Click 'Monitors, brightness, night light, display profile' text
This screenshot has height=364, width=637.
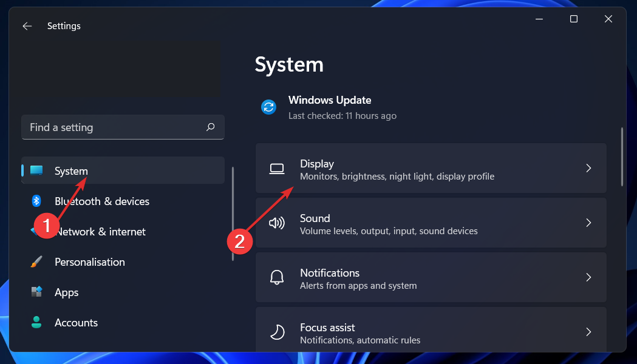pyautogui.click(x=397, y=177)
